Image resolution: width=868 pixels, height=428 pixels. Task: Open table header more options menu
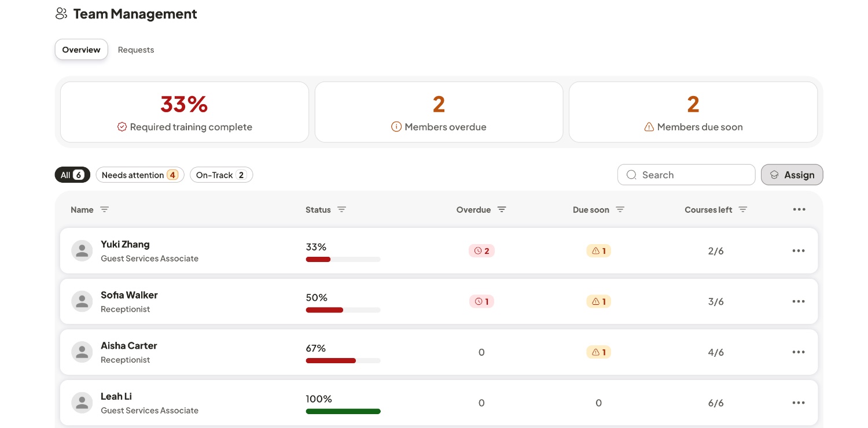[799, 209]
